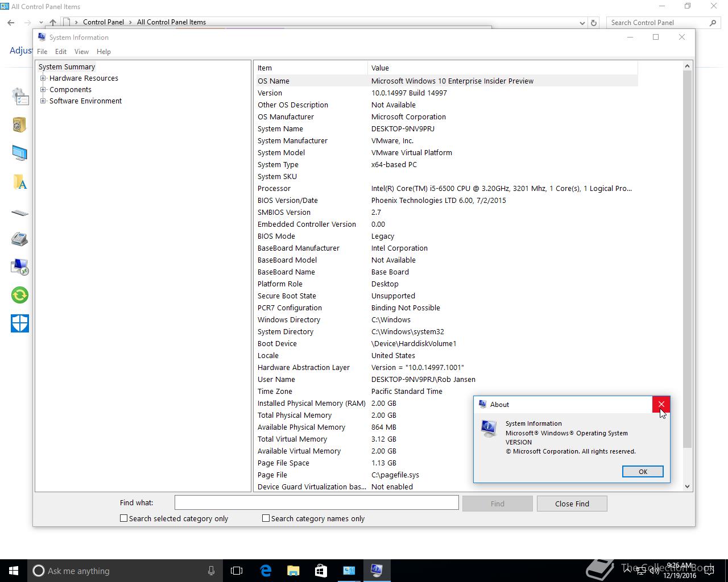Image resolution: width=728 pixels, height=582 pixels.
Task: Select the Secure Boot State row
Action: (x=446, y=296)
